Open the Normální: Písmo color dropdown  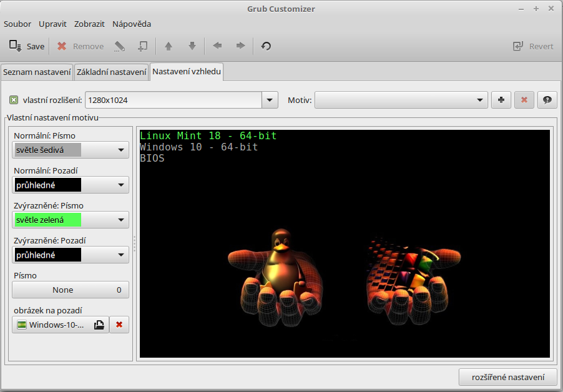point(70,150)
